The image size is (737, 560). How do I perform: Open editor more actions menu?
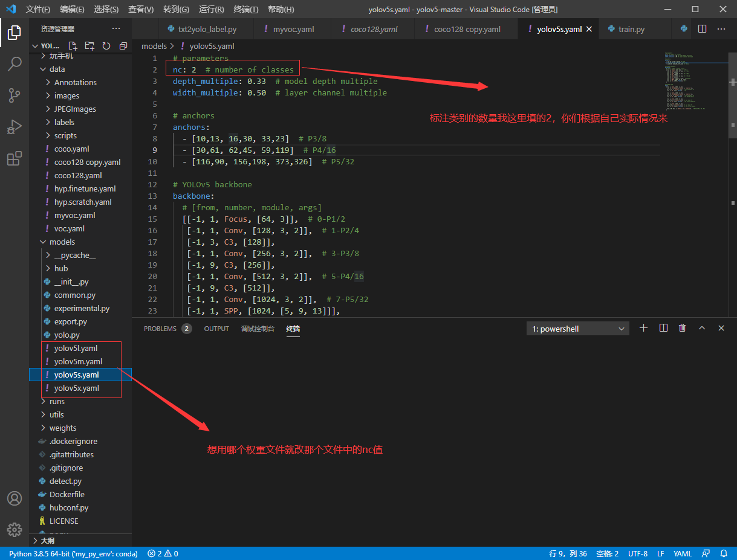(x=721, y=28)
